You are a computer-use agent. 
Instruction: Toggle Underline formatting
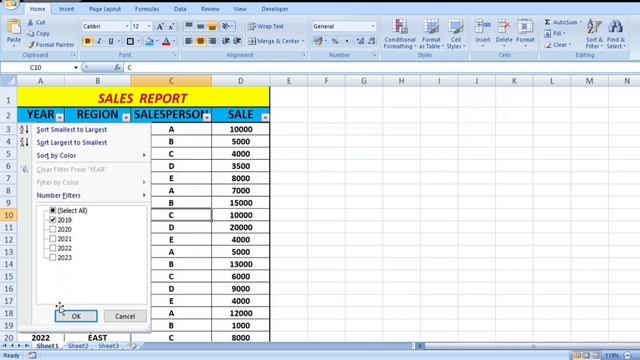(x=111, y=41)
